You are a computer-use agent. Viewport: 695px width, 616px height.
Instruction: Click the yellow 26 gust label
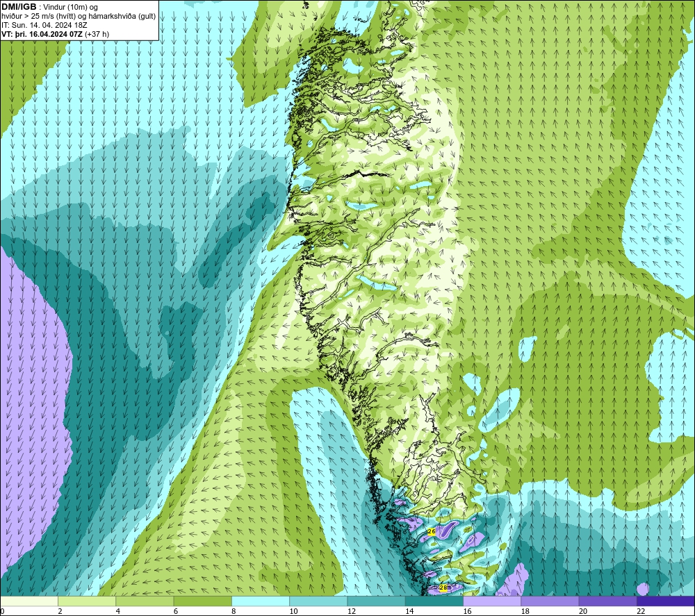pyautogui.click(x=432, y=531)
